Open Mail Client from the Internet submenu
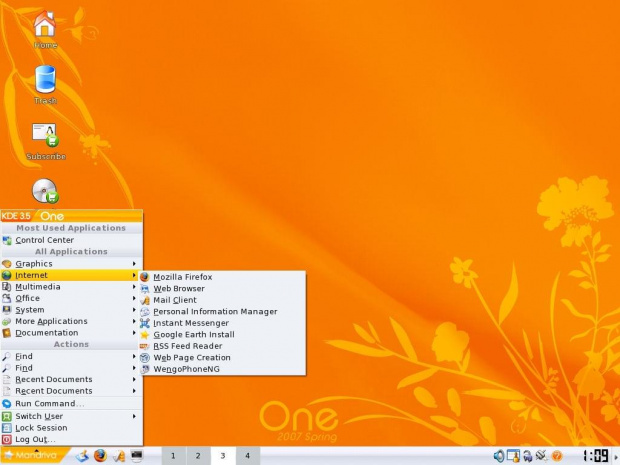 (x=222, y=300)
